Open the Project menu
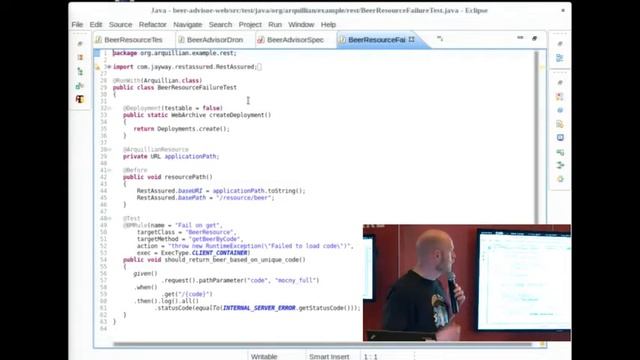 [250, 24]
